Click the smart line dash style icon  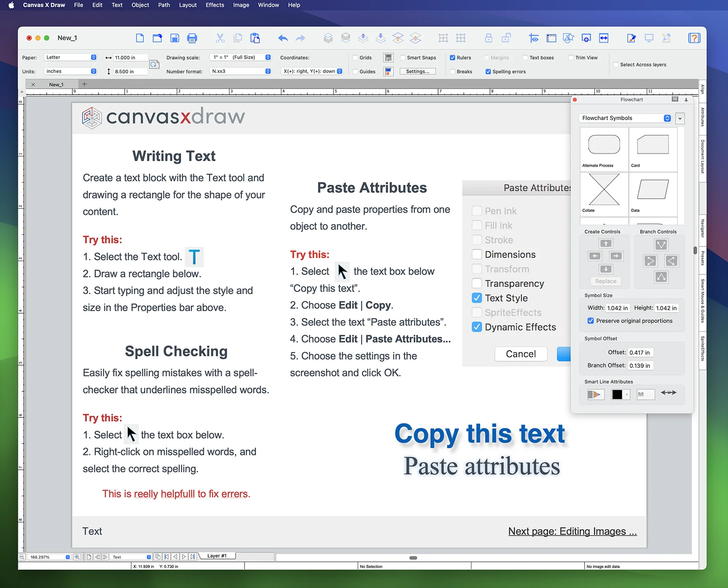point(646,394)
